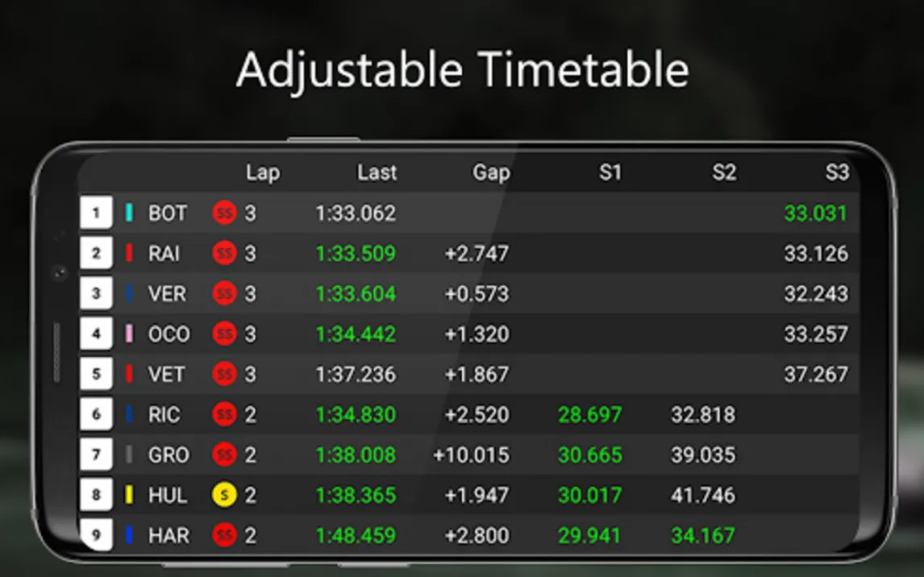The image size is (924, 577).
Task: Click the position 9 badge
Action: click(96, 534)
